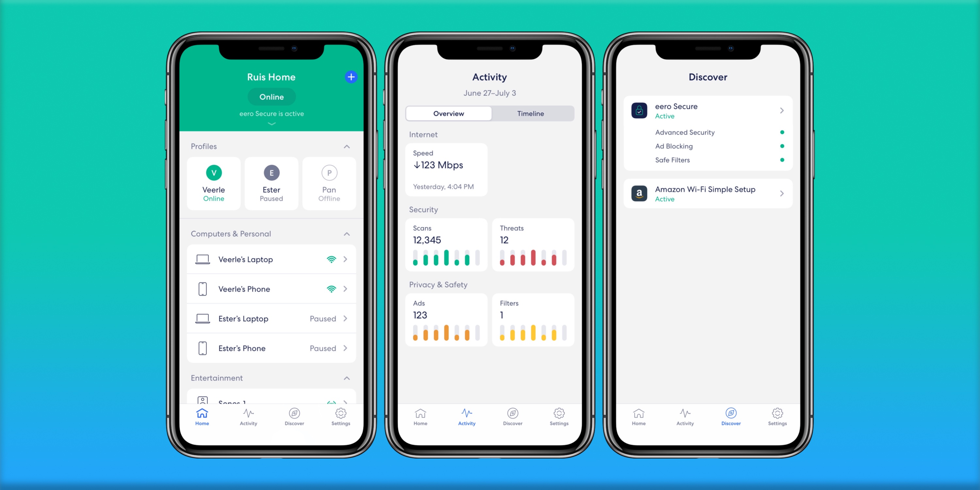Image resolution: width=980 pixels, height=490 pixels.
Task: Tap the Amazon Wi-Fi Simple Setup icon
Action: pos(639,193)
